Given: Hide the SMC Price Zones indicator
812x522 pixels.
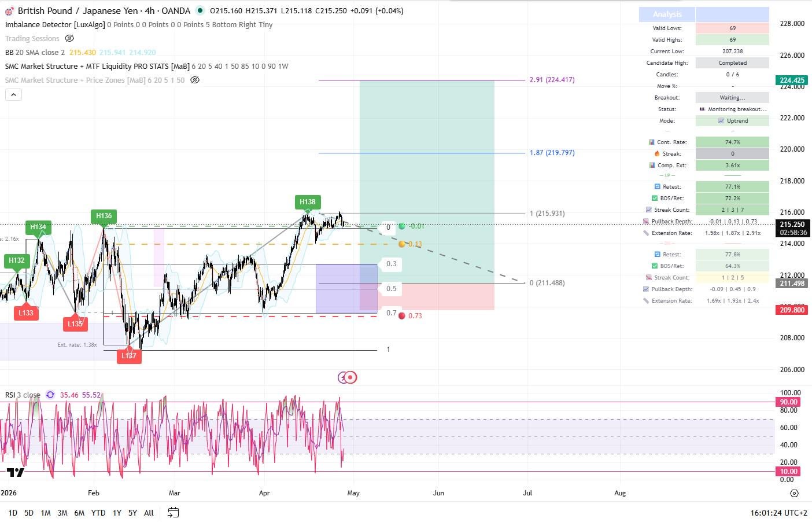Looking at the screenshot, I should click(195, 80).
